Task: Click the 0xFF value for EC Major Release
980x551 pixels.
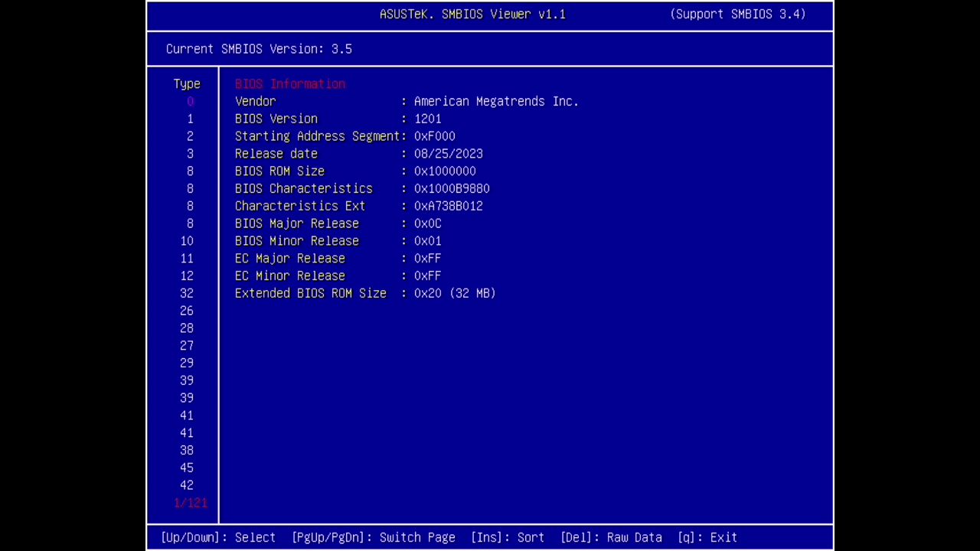Action: tap(427, 259)
